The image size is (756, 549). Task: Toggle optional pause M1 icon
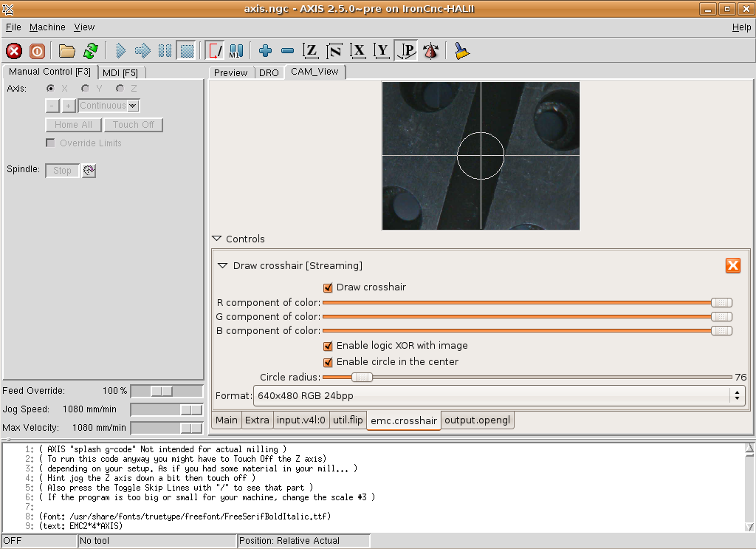click(x=236, y=51)
